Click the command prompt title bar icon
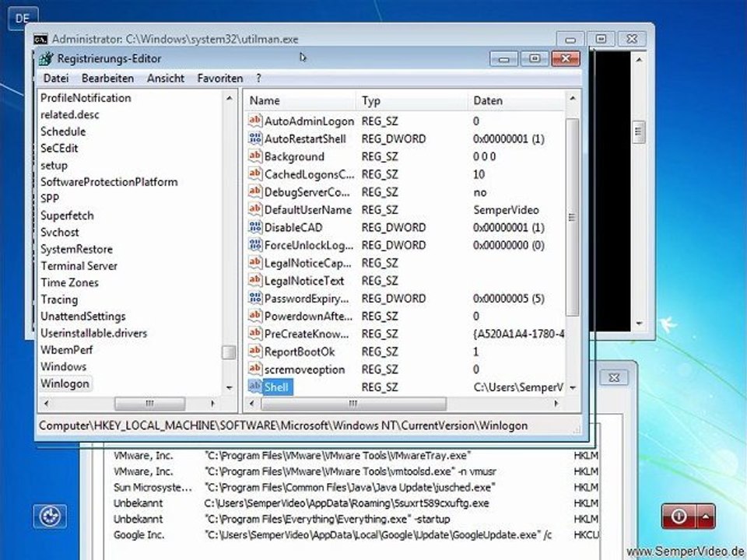747x560 pixels. [x=40, y=39]
